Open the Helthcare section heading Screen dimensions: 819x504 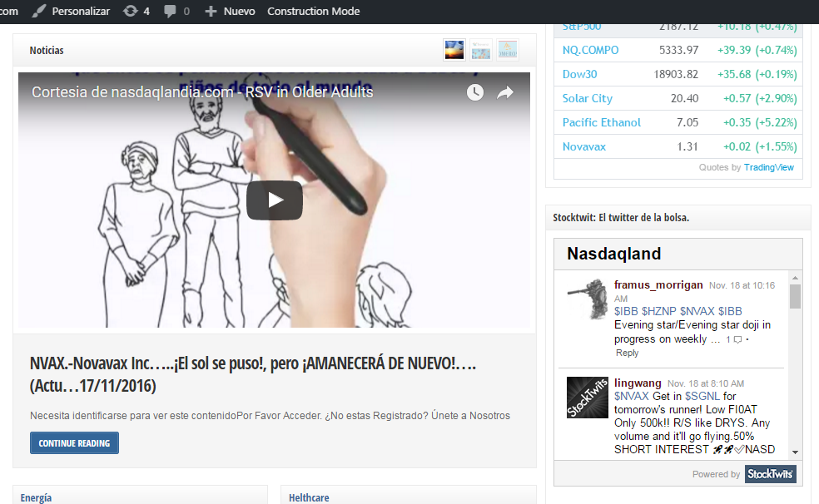(x=309, y=497)
